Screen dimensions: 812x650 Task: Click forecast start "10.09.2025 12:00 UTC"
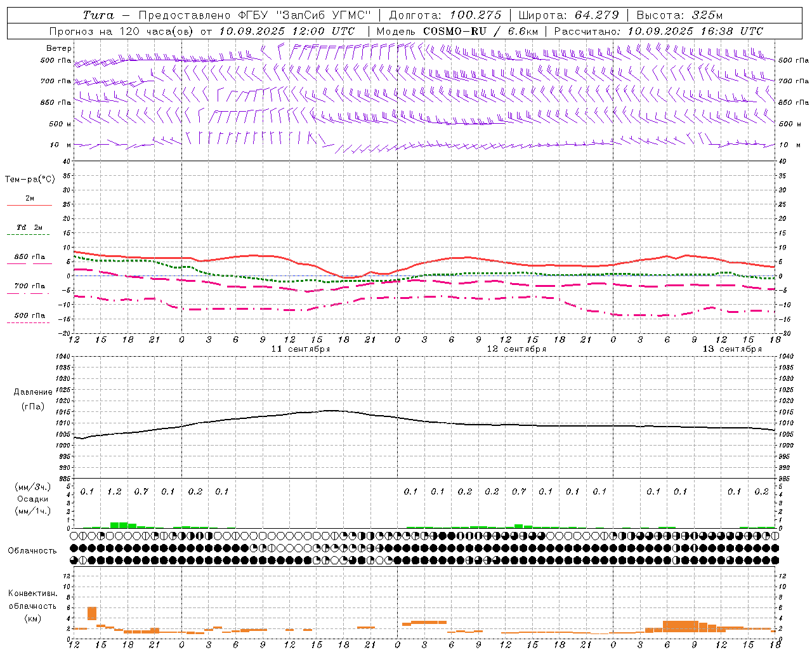pyautogui.click(x=287, y=30)
